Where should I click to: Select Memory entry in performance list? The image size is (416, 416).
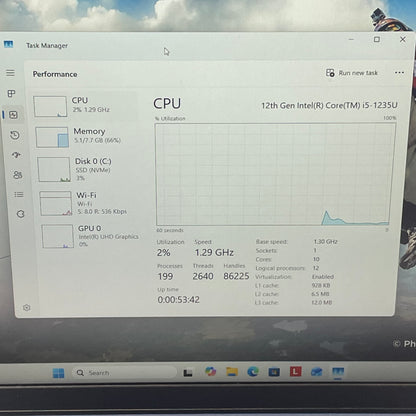tap(86, 137)
